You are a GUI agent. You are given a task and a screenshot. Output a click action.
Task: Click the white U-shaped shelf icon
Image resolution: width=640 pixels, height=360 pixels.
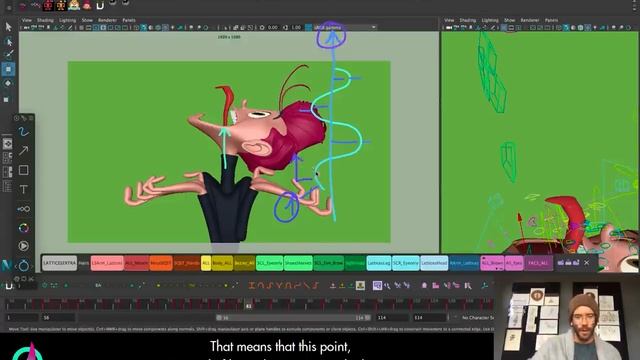pyautogui.click(x=100, y=5)
